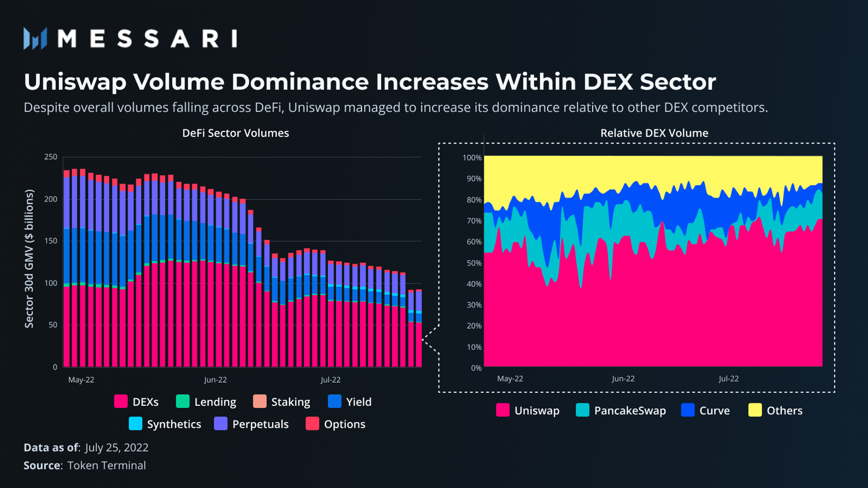Click the DeFi Sector Volumes chart title
The width and height of the screenshot is (868, 488).
(235, 133)
